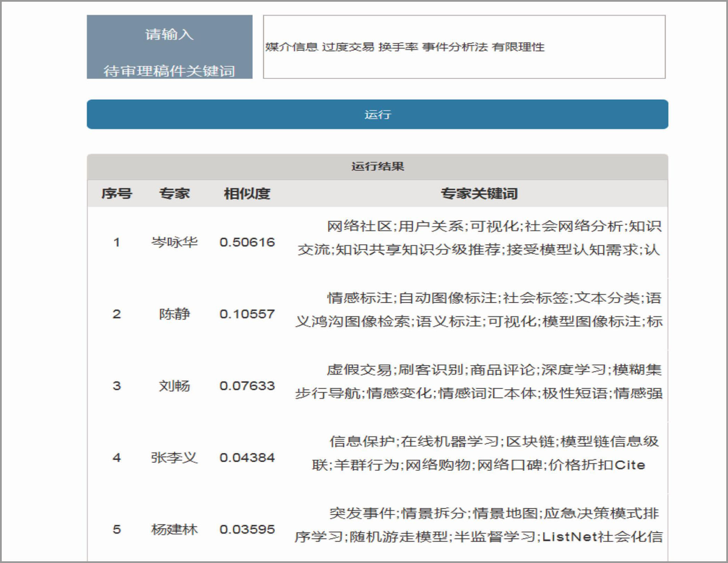Click the 相似度 column header

[247, 193]
